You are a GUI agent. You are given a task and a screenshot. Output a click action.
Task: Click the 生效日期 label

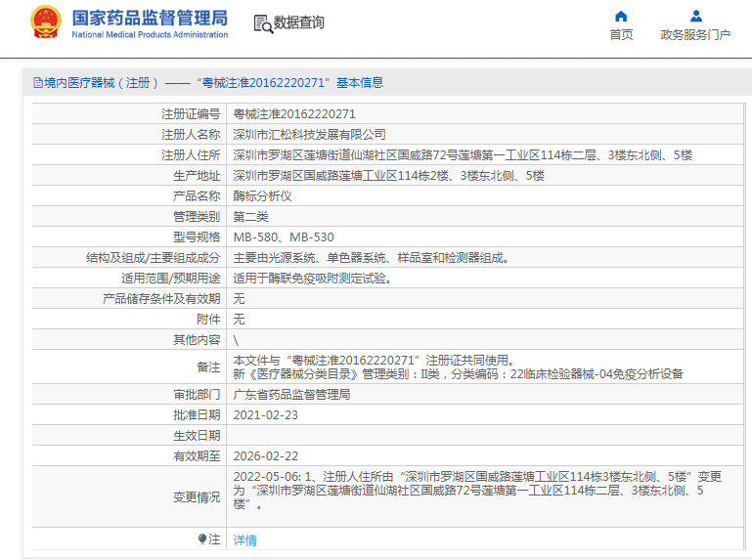pos(197,436)
